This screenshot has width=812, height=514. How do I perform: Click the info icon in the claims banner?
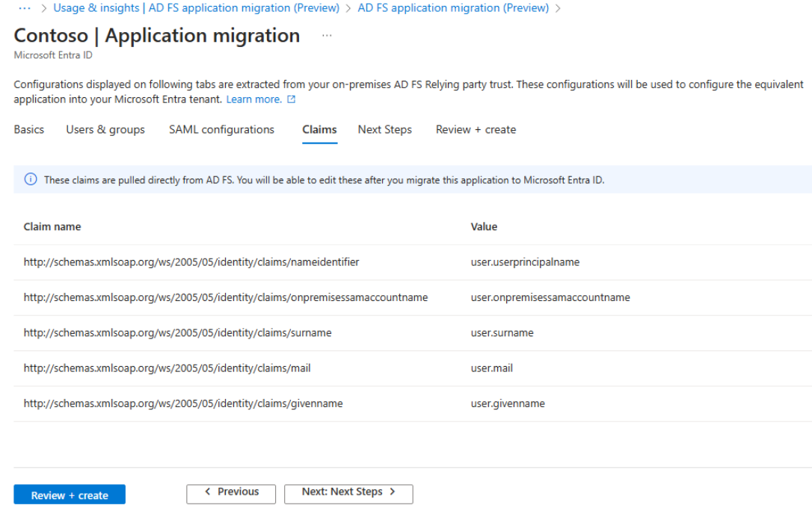point(31,179)
